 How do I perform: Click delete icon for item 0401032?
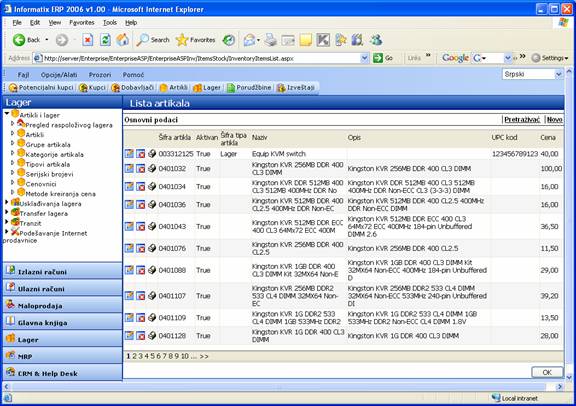(140, 169)
